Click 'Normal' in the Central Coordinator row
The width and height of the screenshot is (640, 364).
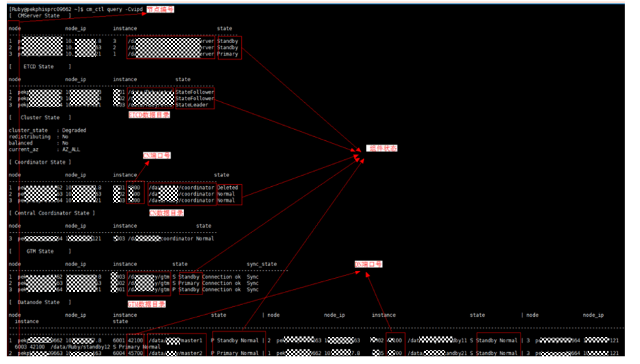point(205,239)
